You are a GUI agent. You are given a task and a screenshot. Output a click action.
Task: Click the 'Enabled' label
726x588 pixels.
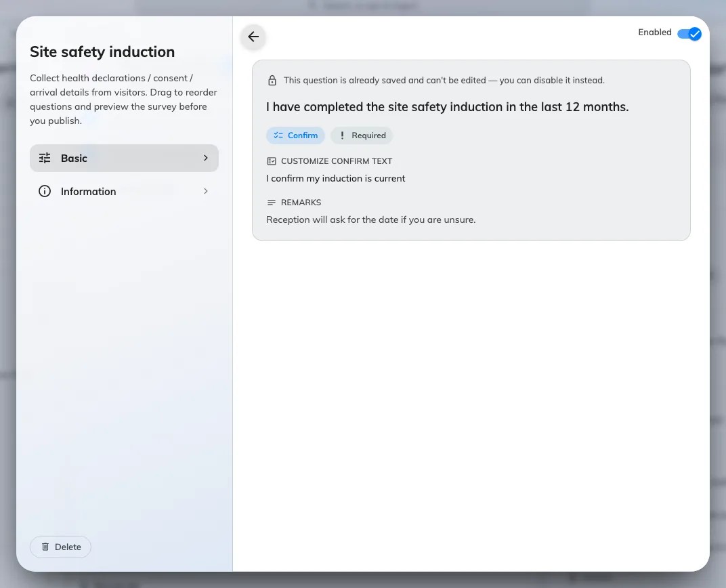point(655,32)
